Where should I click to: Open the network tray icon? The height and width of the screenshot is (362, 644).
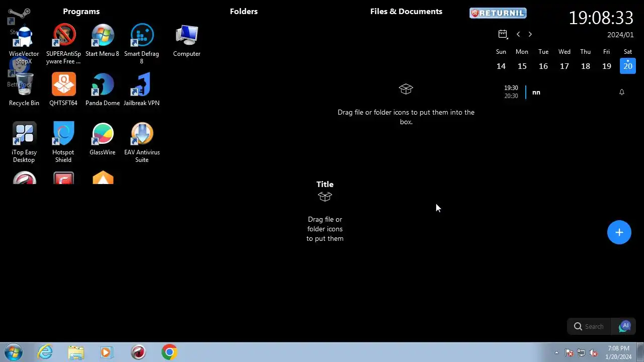[x=581, y=352]
